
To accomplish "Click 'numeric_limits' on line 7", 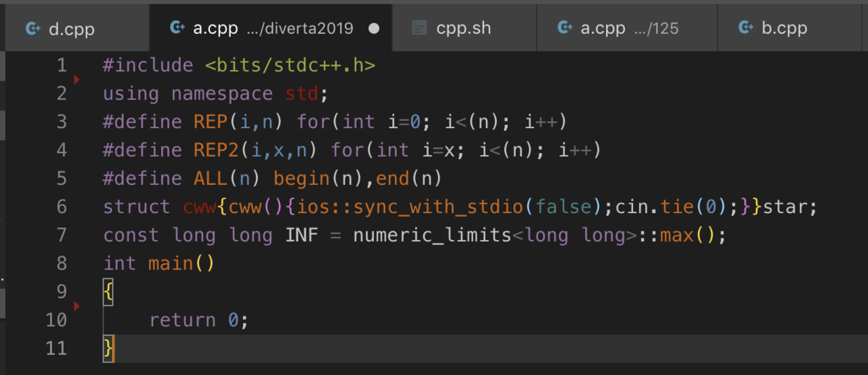I will (432, 235).
